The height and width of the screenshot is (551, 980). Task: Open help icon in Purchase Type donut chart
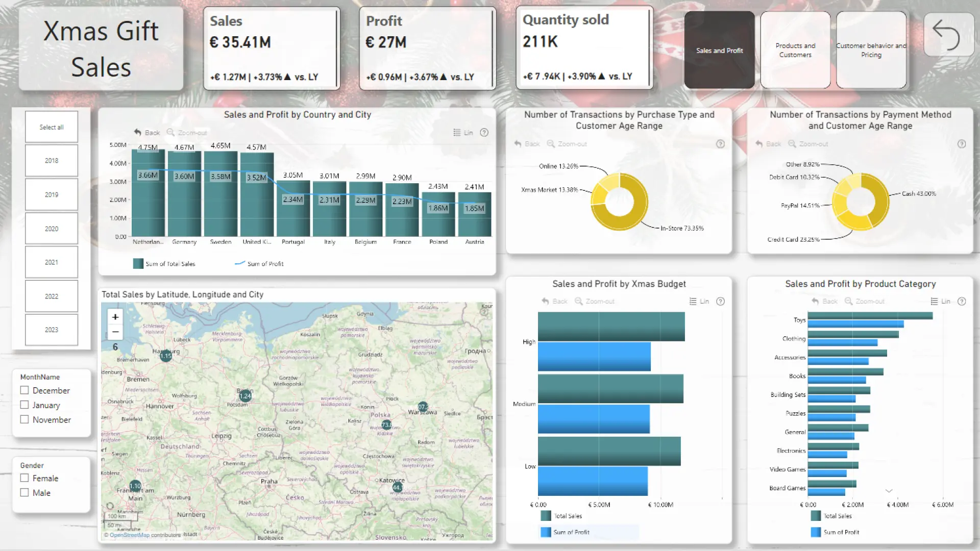click(x=720, y=144)
